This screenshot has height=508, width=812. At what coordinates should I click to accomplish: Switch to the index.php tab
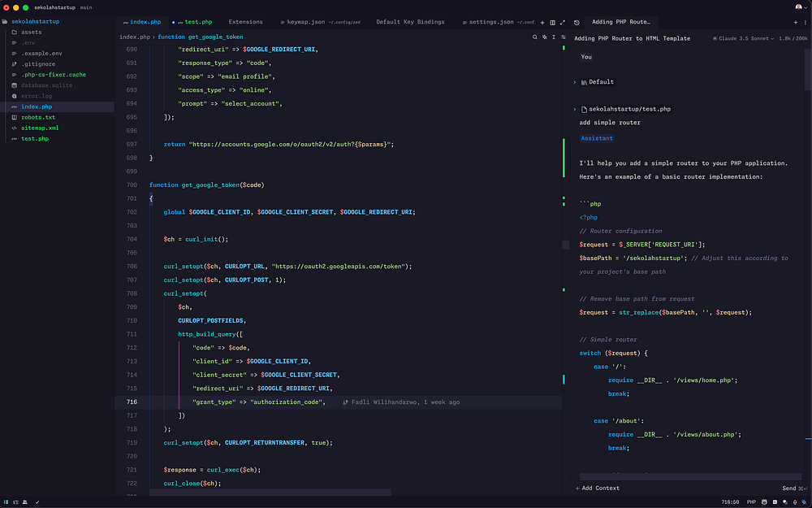pyautogui.click(x=142, y=22)
